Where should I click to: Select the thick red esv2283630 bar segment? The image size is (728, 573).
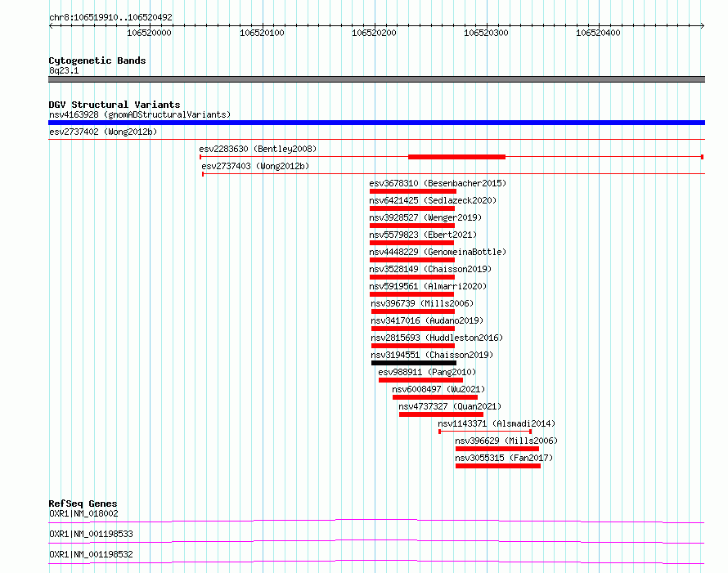pos(457,157)
